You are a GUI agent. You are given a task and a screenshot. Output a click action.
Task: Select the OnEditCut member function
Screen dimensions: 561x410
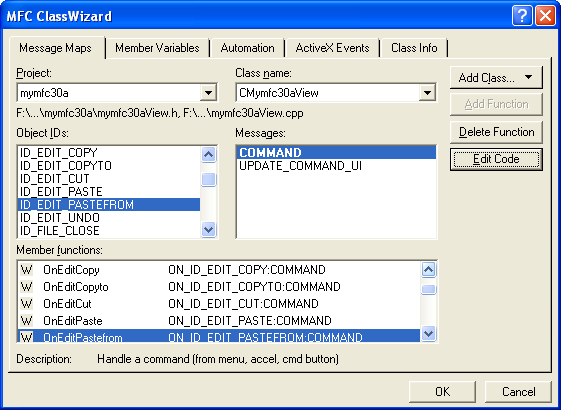[219, 304]
